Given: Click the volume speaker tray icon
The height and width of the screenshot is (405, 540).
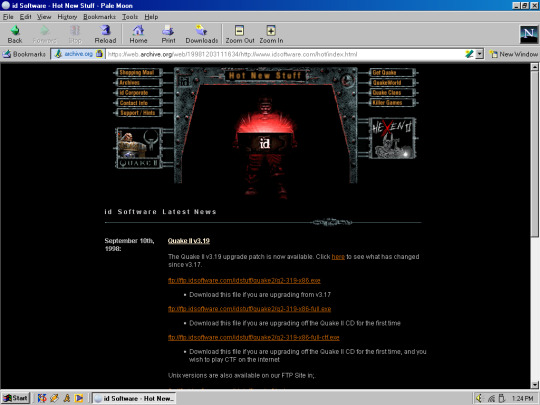Looking at the screenshot, I should pyautogui.click(x=479, y=398).
